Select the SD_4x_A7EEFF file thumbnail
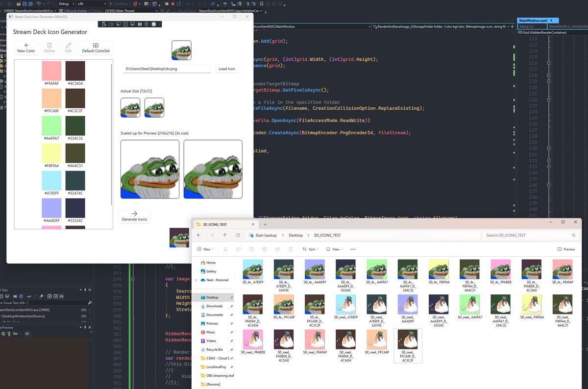Screen dimensions: 588x389 [252, 269]
